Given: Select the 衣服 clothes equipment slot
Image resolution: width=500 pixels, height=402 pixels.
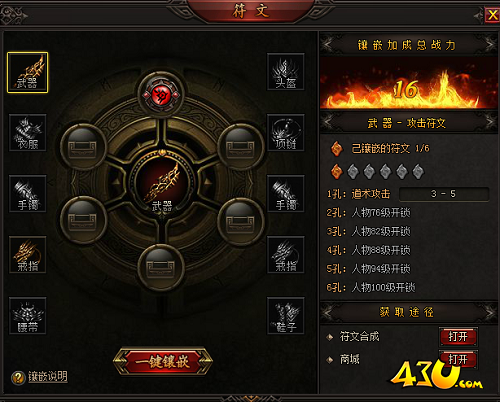Looking at the screenshot, I should [x=28, y=133].
